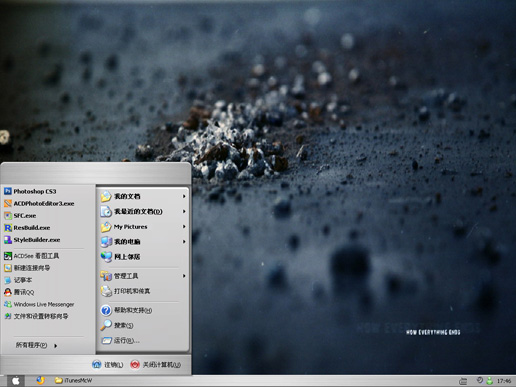Open ResBuild.exe icon
The height and width of the screenshot is (387, 516).
tap(8, 228)
